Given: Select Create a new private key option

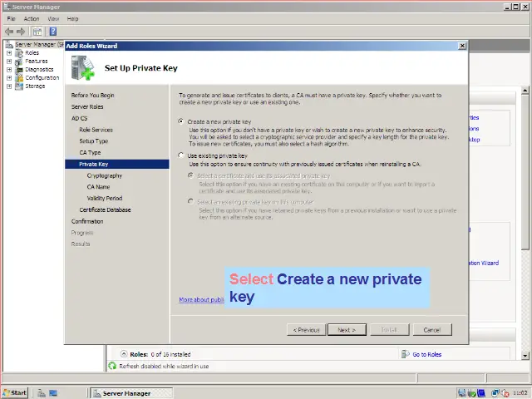Looking at the screenshot, I should [x=181, y=121].
